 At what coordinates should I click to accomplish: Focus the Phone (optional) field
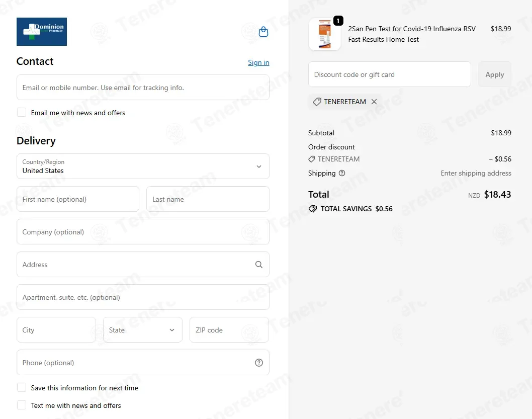tap(143, 363)
